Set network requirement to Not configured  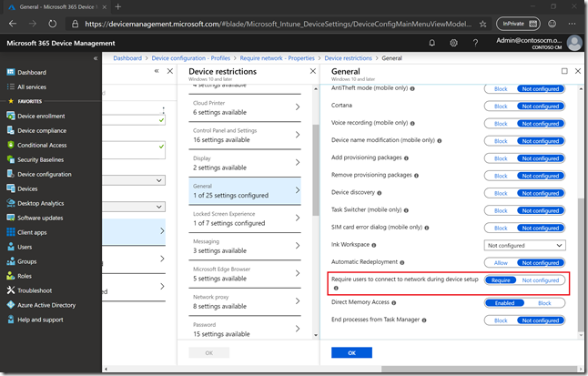pyautogui.click(x=540, y=280)
